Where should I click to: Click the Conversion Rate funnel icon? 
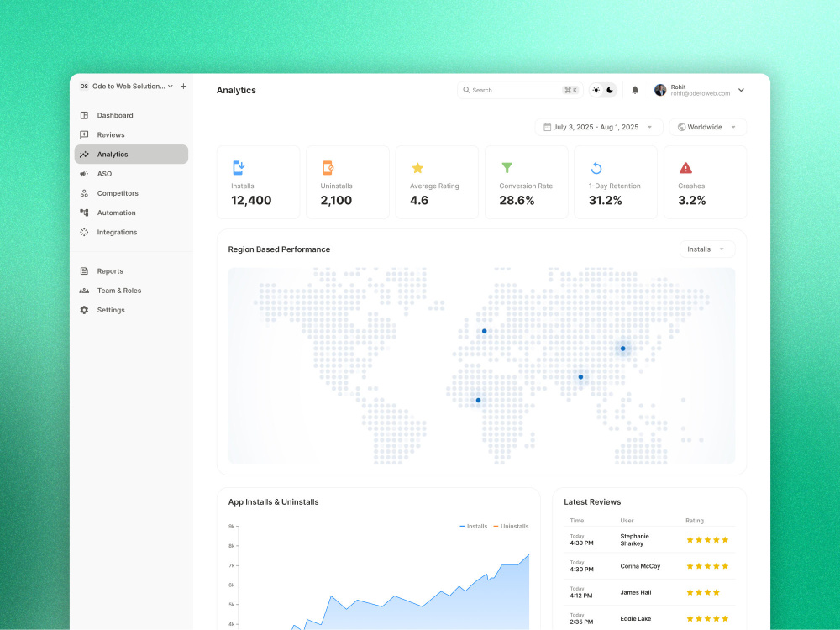507,168
